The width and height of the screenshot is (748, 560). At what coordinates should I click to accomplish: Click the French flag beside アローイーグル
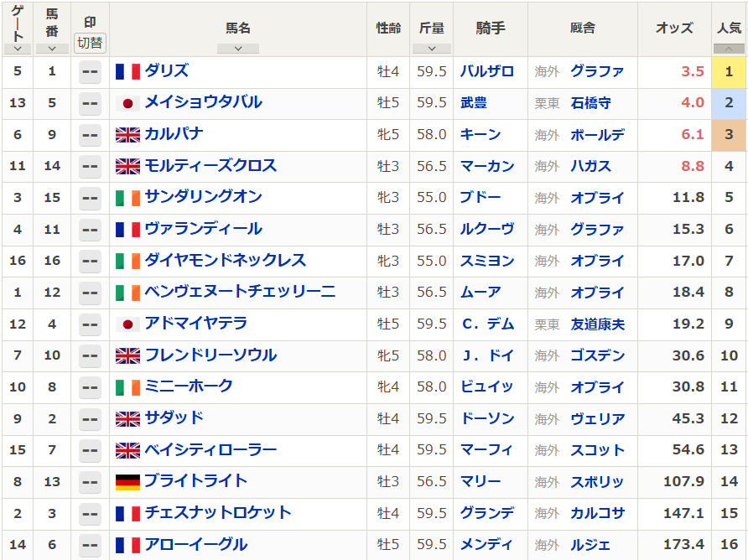[x=127, y=545]
